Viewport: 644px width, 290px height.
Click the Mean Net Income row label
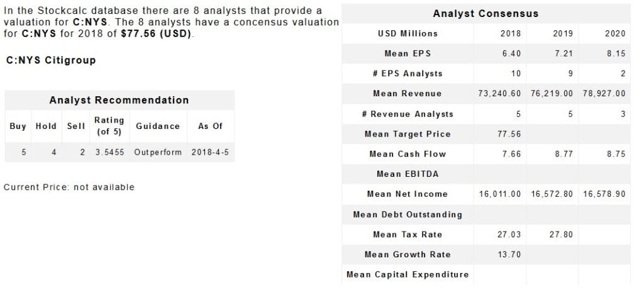click(x=407, y=194)
